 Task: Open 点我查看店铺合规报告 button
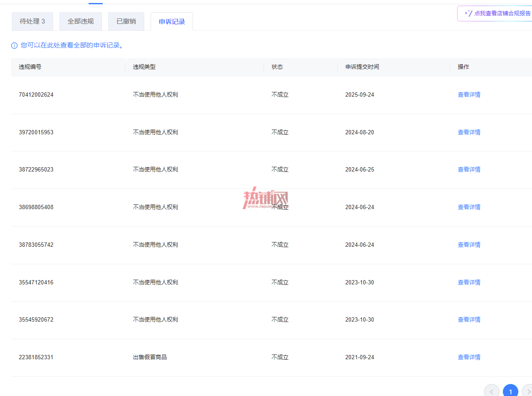[495, 13]
